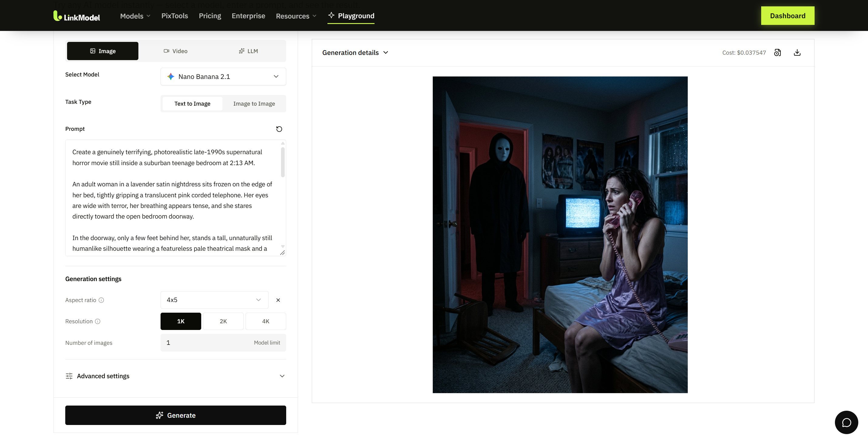The width and height of the screenshot is (868, 435).
Task: Click the Generate button
Action: pos(175,415)
